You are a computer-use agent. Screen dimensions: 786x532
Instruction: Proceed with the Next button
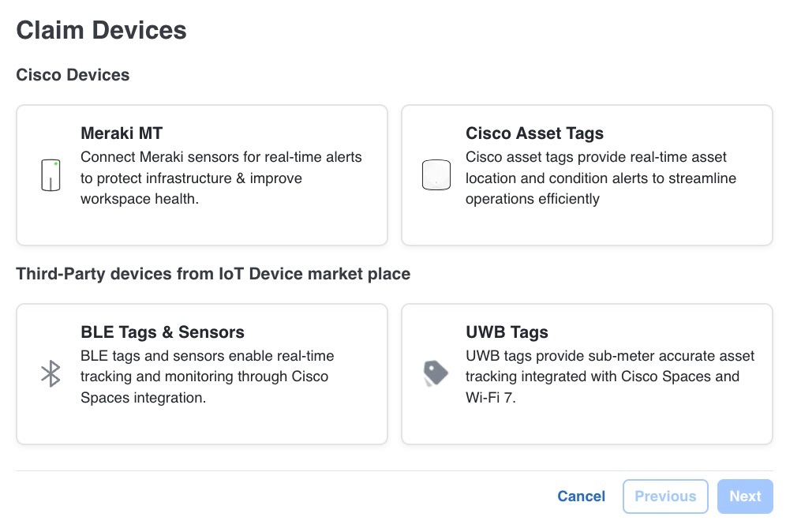click(745, 496)
